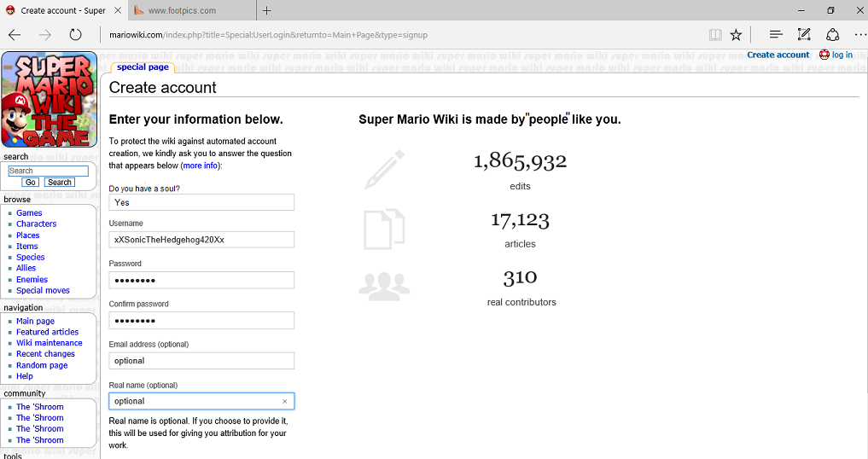Viewport: 868px width, 459px height.
Task: Click the Username input field
Action: (201, 240)
